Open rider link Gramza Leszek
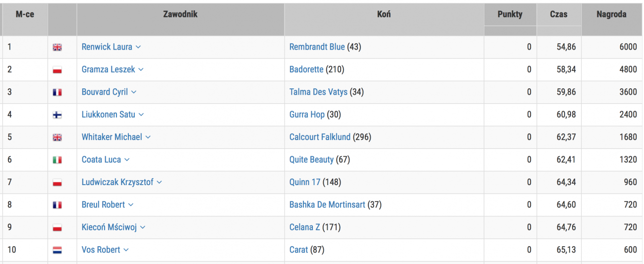Image resolution: width=644 pixels, height=264 pixels. pyautogui.click(x=108, y=69)
